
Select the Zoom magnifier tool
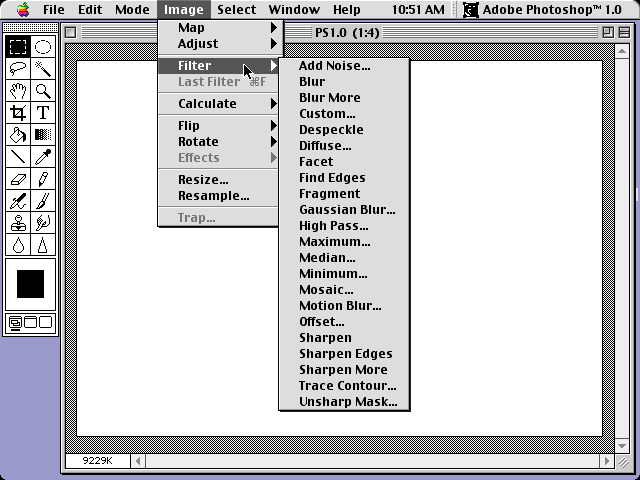pyautogui.click(x=43, y=91)
